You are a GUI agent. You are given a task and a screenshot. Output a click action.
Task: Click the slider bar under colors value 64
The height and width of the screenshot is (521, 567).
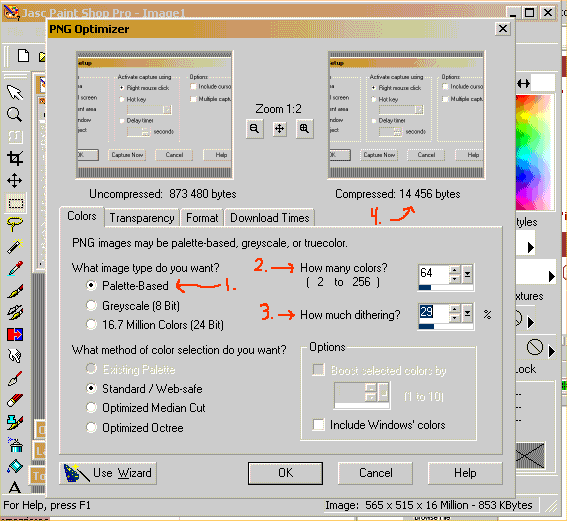pyautogui.click(x=446, y=288)
